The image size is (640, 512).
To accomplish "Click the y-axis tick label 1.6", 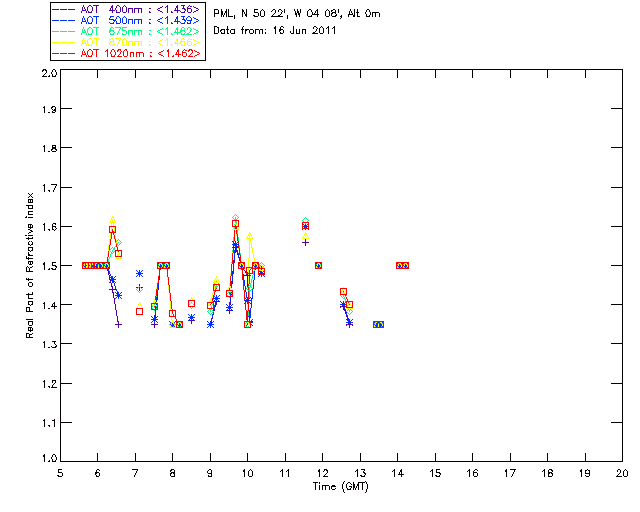I will [49, 227].
